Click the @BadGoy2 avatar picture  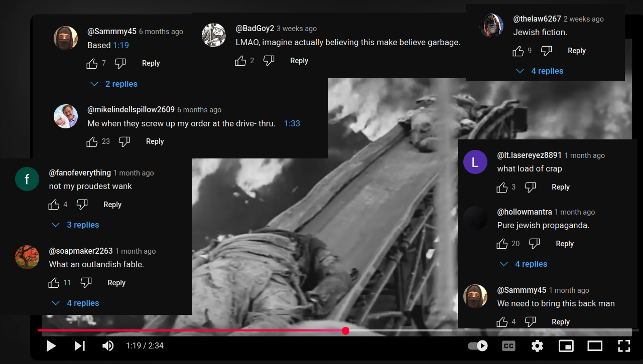[x=214, y=36]
